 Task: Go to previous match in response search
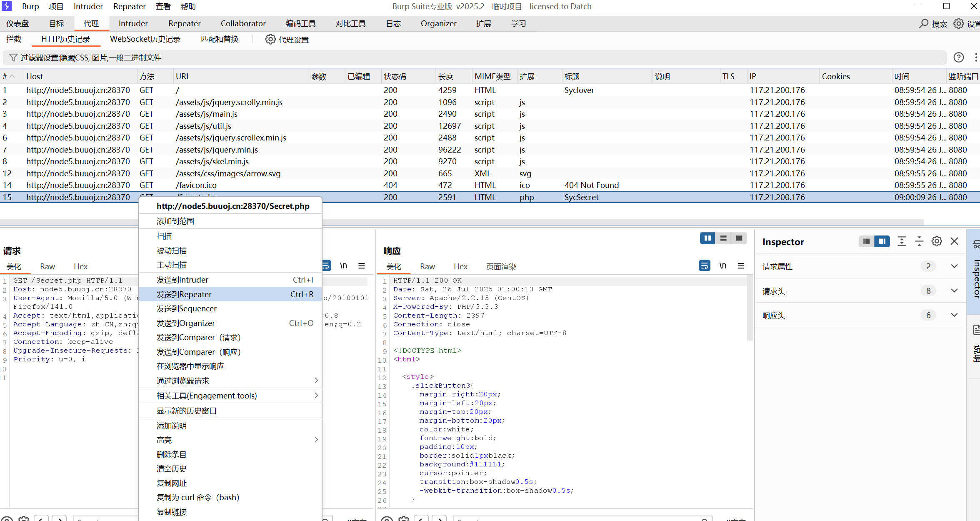point(421,518)
